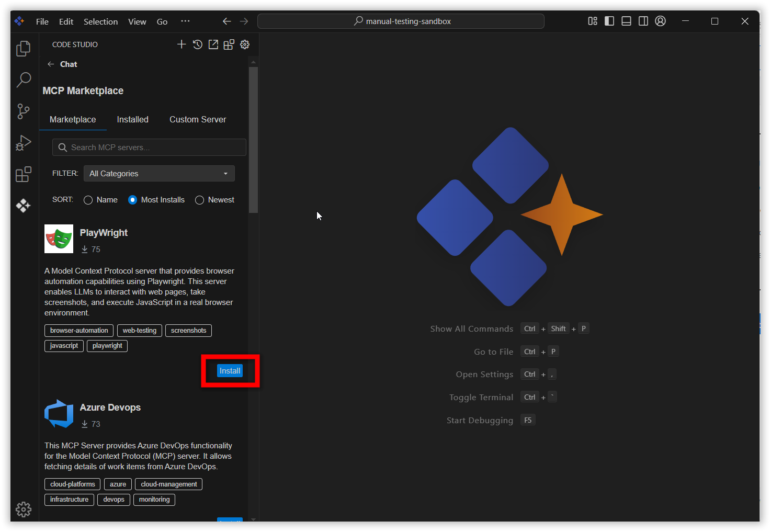
Task: Go forward with the navigation right arrow
Action: 244,21
